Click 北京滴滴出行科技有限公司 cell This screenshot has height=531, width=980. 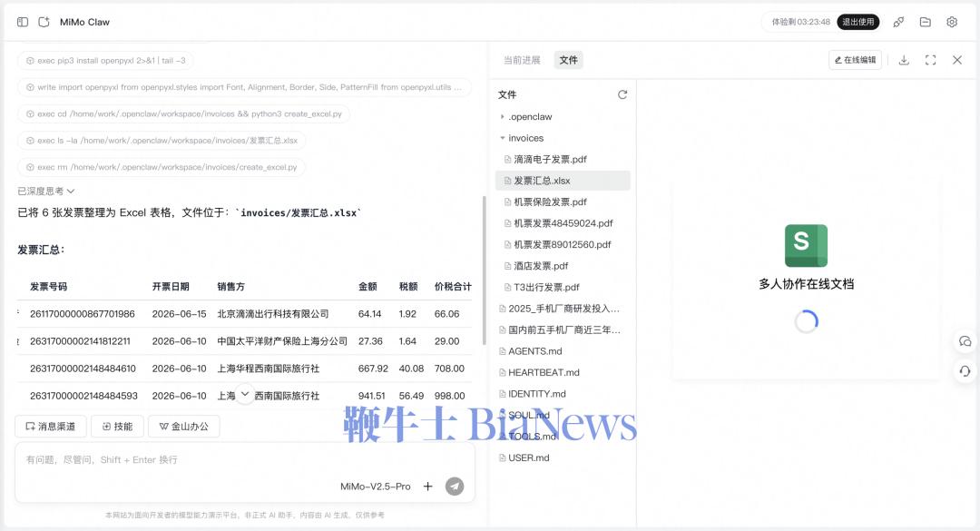tap(273, 313)
